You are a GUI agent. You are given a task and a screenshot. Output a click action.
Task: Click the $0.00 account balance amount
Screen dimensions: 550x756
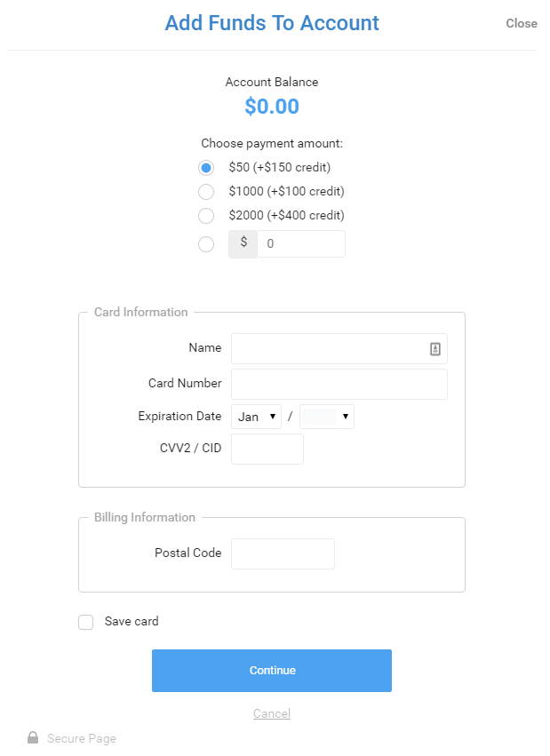point(272,106)
